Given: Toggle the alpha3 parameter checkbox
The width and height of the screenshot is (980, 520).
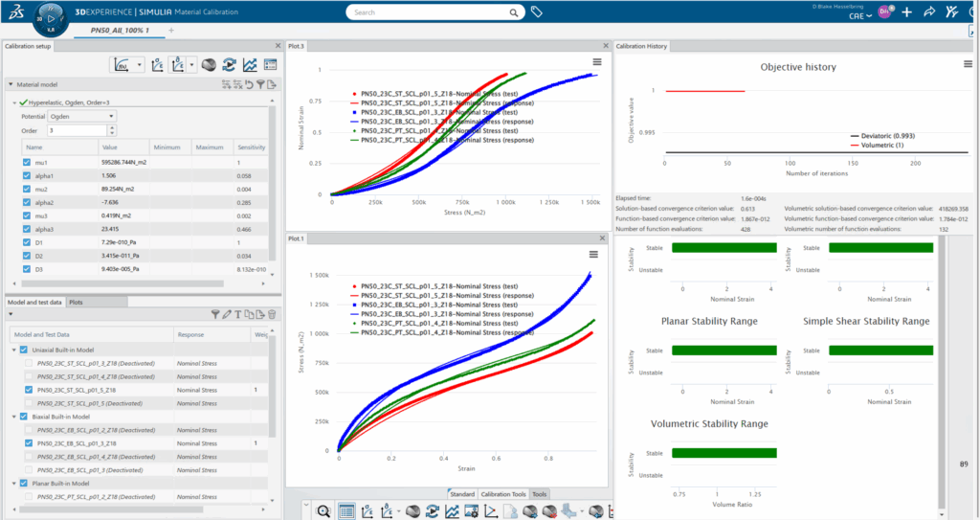Looking at the screenshot, I should (x=26, y=230).
